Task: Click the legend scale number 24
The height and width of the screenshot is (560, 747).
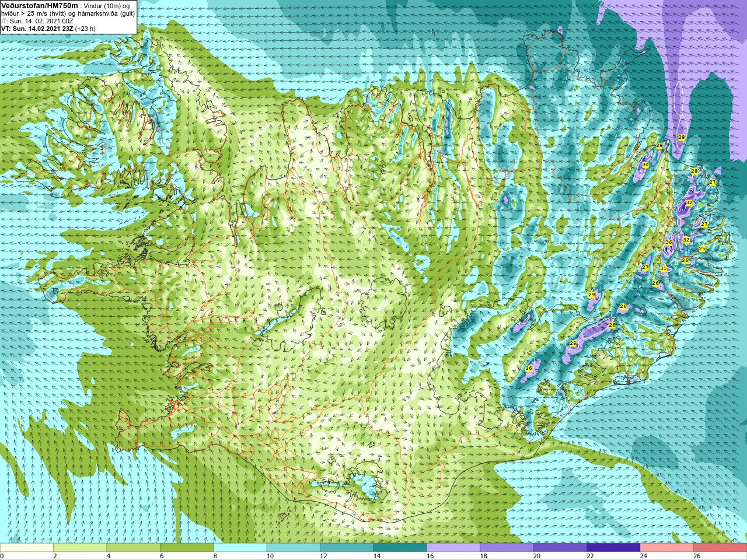Action: pos(644,556)
